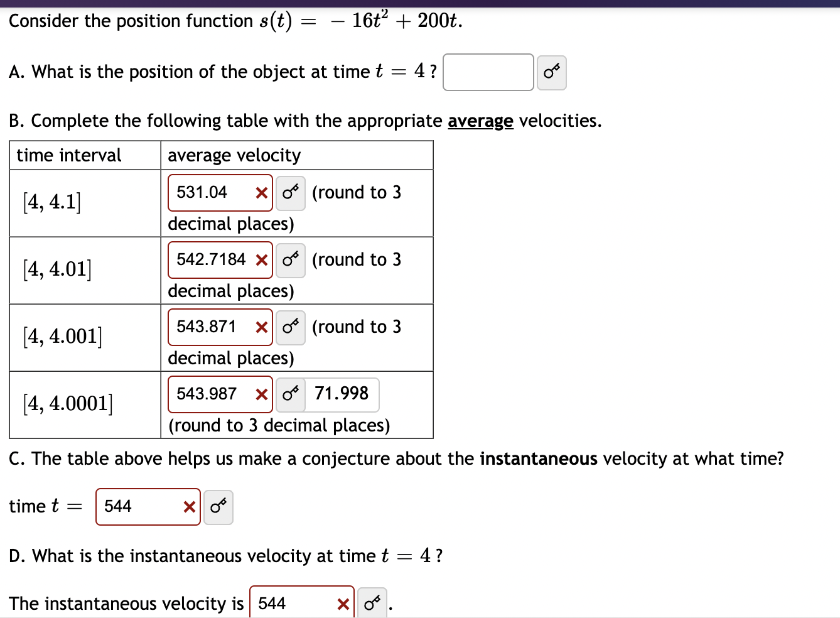Click the preview icon for the time conjecture answer
Viewport: 840px width, 618px height.
(x=218, y=507)
